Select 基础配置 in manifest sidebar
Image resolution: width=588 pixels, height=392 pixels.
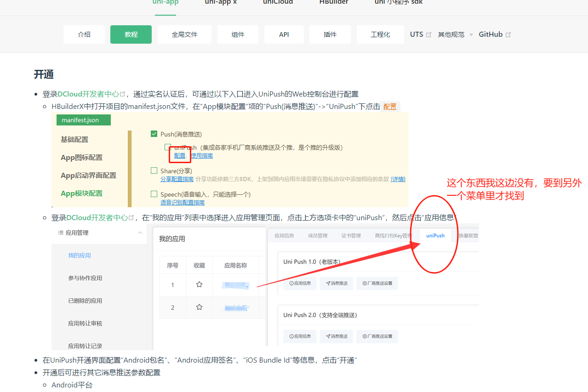coord(74,139)
